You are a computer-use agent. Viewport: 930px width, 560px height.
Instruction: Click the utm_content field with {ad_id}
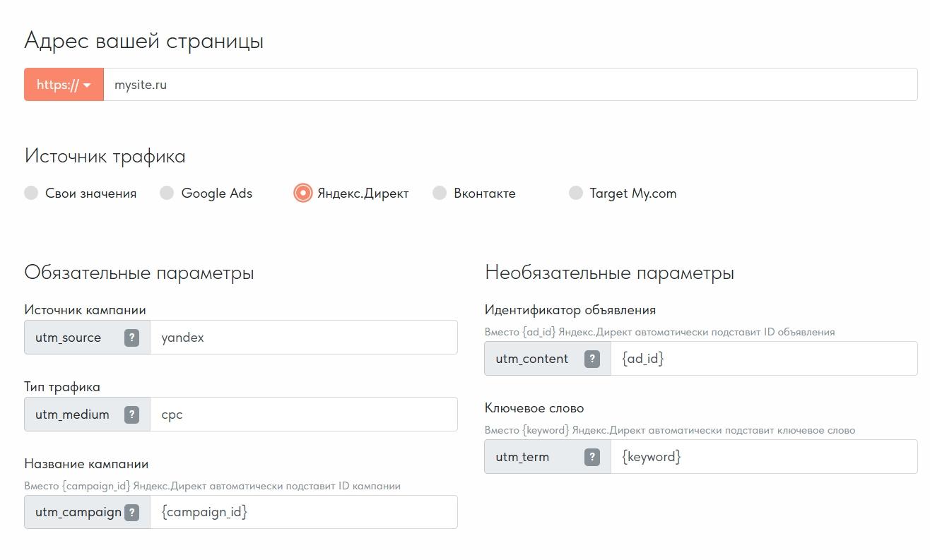click(x=763, y=359)
